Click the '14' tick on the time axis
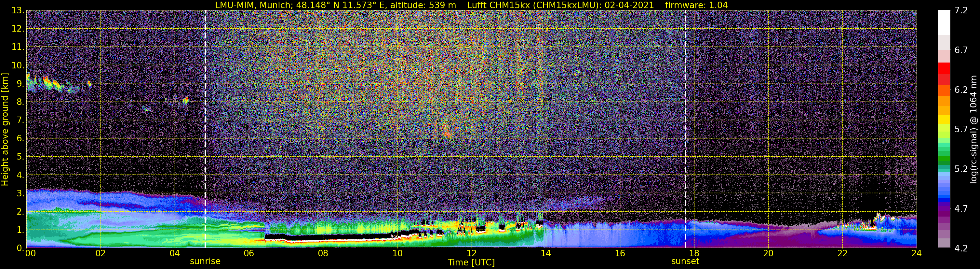The height and width of the screenshot is (269, 980). point(545,254)
